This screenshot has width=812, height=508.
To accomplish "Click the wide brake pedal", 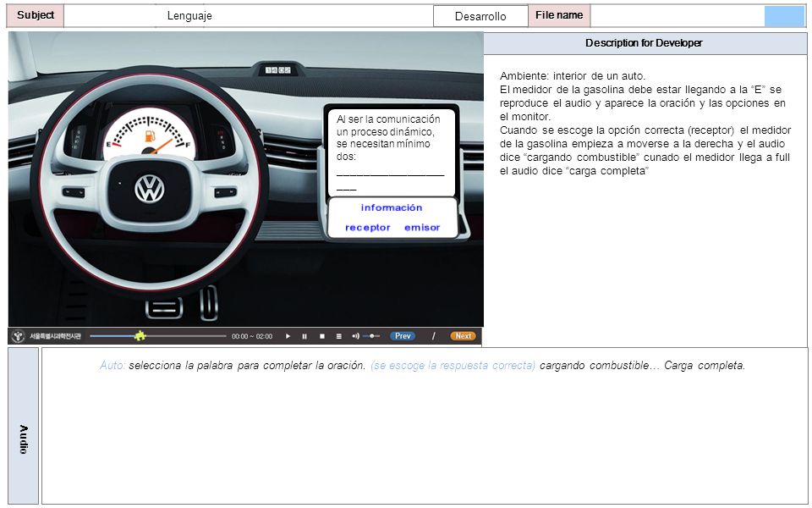I will (164, 308).
